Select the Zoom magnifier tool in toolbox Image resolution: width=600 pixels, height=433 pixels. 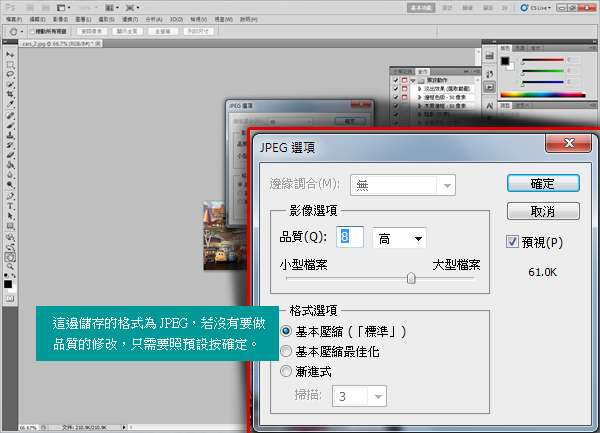click(10, 267)
